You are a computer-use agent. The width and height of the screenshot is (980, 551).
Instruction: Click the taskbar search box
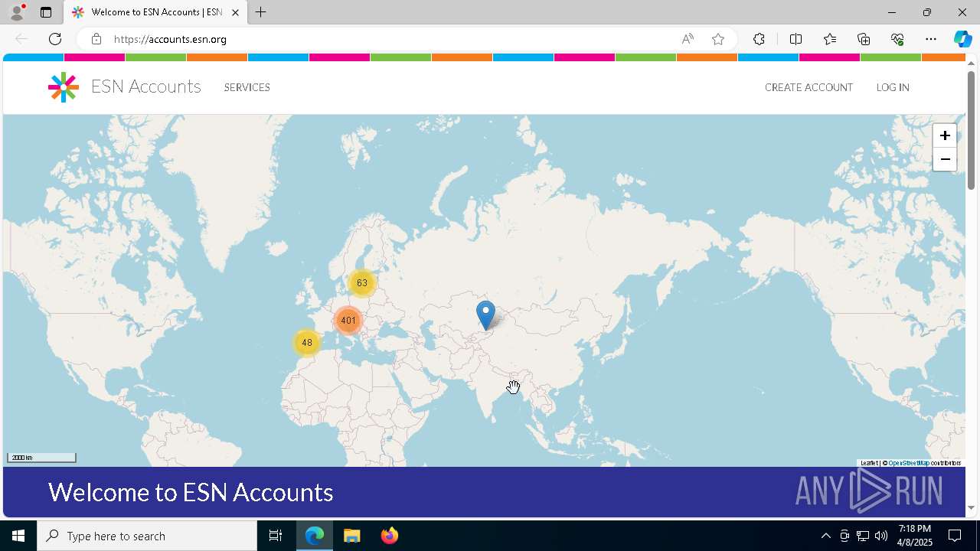click(147, 536)
